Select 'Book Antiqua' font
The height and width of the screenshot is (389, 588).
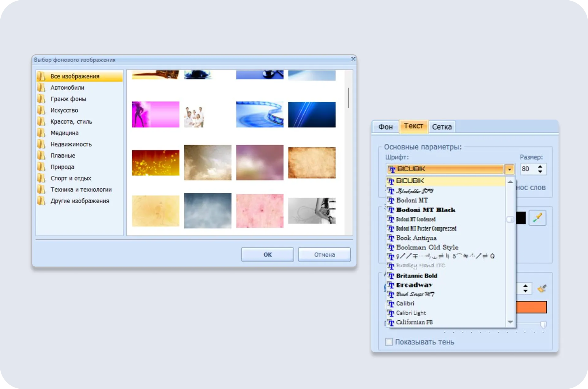(446, 238)
